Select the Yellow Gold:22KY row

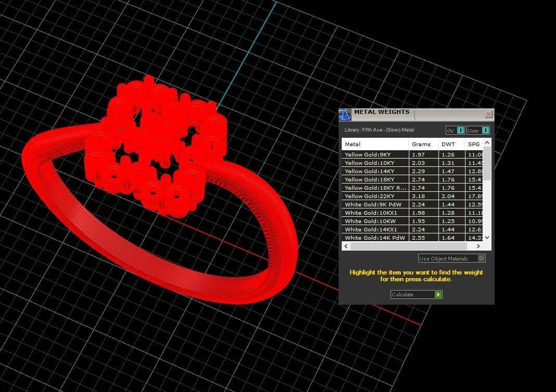[412, 197]
